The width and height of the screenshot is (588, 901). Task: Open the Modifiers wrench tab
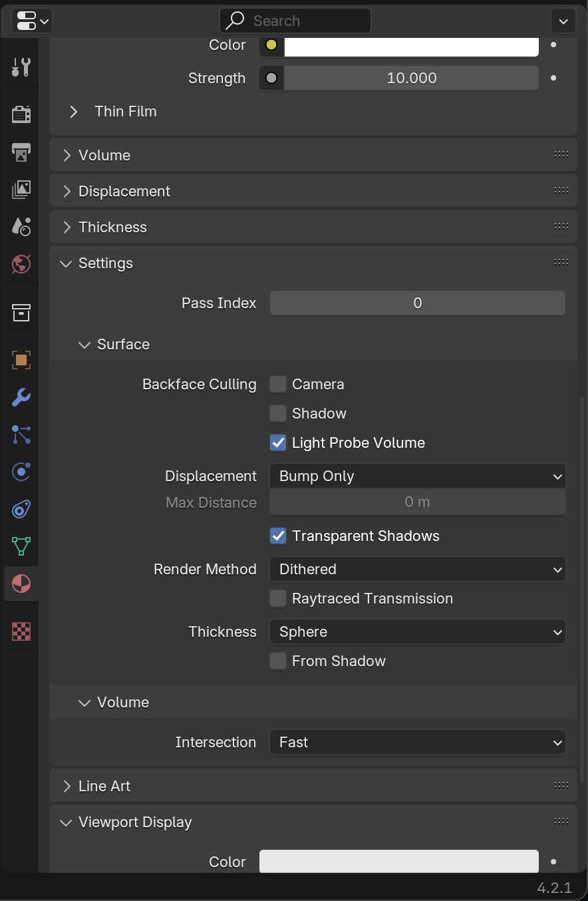21,398
